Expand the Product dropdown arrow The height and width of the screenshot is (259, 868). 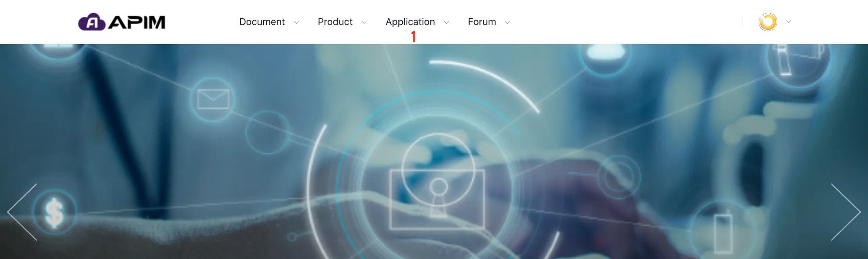click(x=364, y=22)
